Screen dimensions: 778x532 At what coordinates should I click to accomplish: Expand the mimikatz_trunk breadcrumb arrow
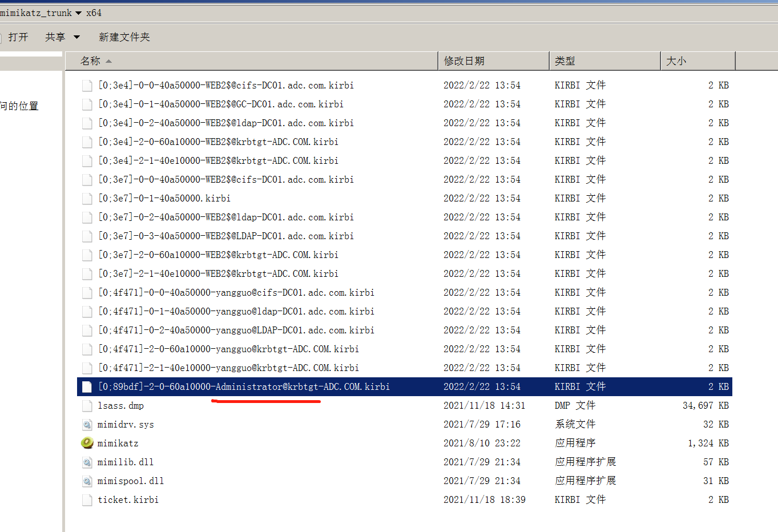78,13
